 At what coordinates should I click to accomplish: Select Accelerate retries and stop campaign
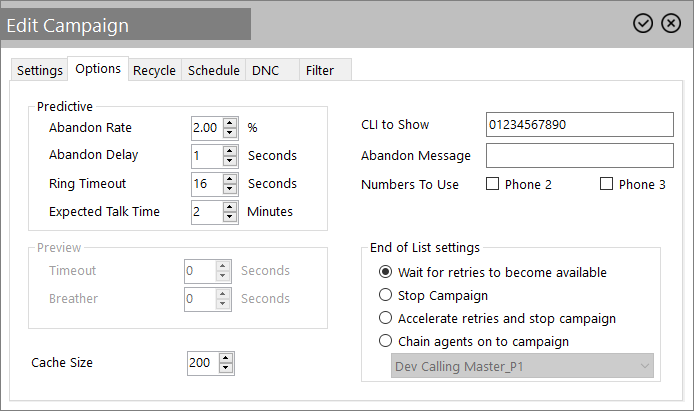pyautogui.click(x=386, y=318)
